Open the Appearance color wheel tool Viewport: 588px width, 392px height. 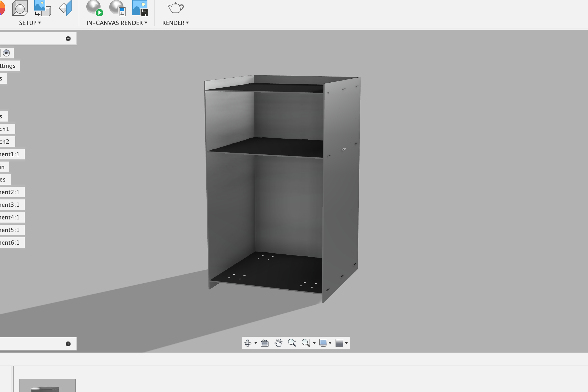click(x=2, y=8)
